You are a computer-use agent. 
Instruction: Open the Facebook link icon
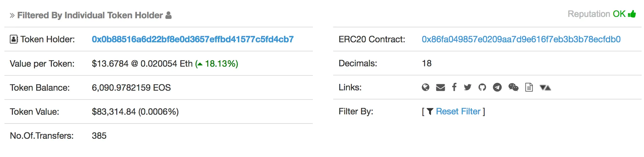pos(454,87)
